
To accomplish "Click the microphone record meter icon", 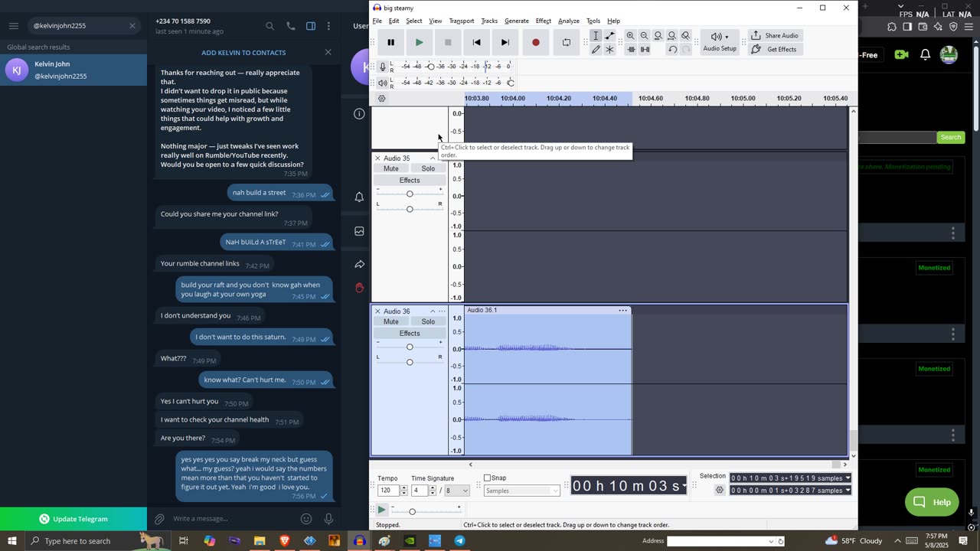I will 383,67.
